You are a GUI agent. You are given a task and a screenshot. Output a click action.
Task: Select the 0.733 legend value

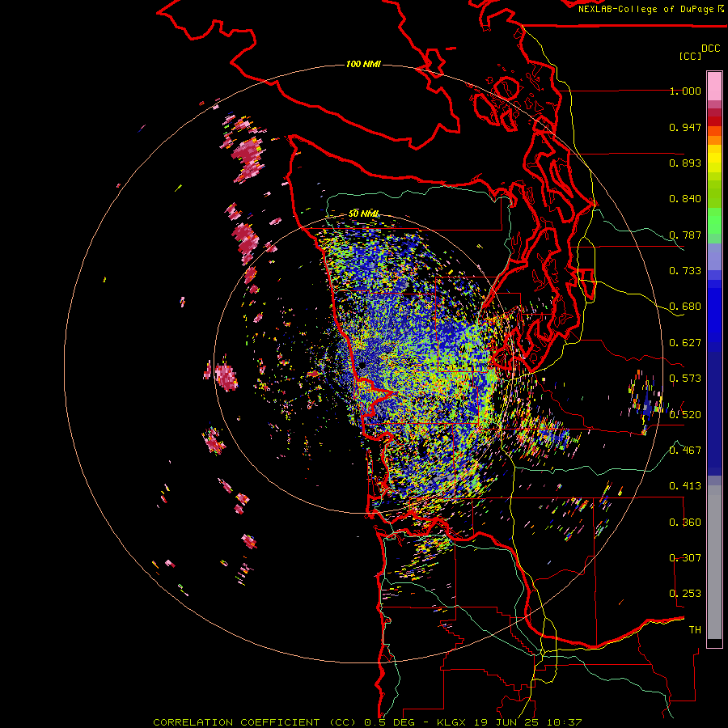tap(685, 271)
